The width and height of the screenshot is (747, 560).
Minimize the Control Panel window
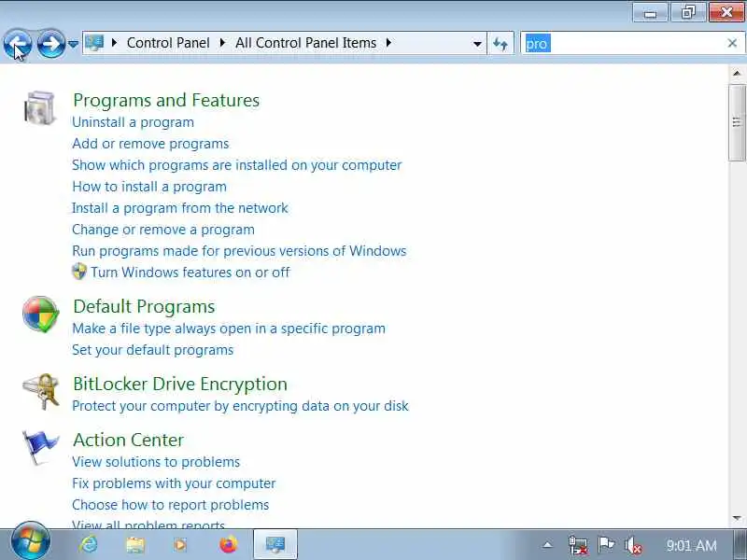(x=650, y=11)
